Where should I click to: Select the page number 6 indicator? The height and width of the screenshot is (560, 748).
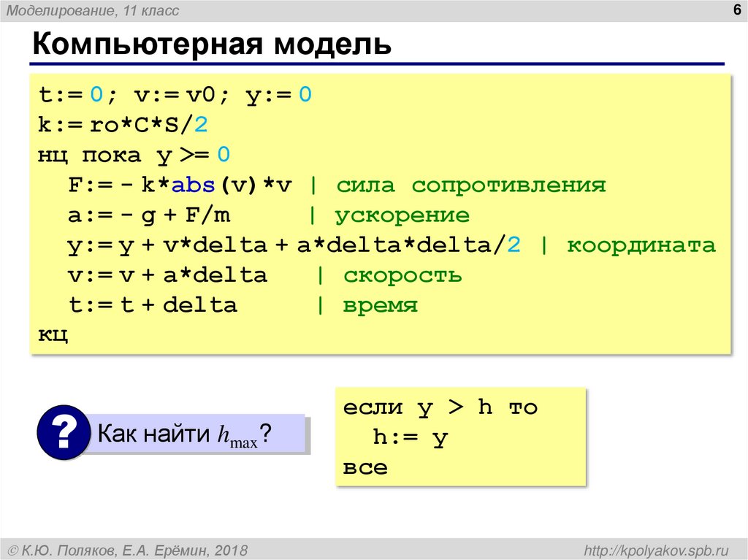pos(736,10)
